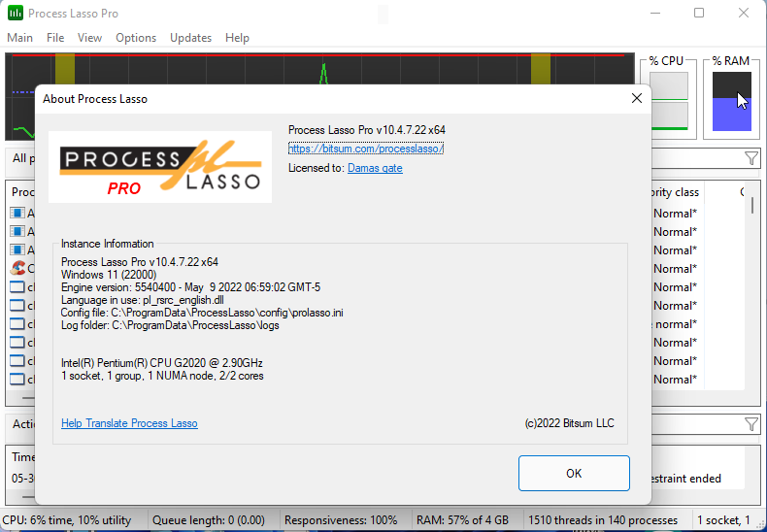Image resolution: width=767 pixels, height=532 pixels.
Task: Click the 'Config file' path line
Action: click(x=202, y=313)
